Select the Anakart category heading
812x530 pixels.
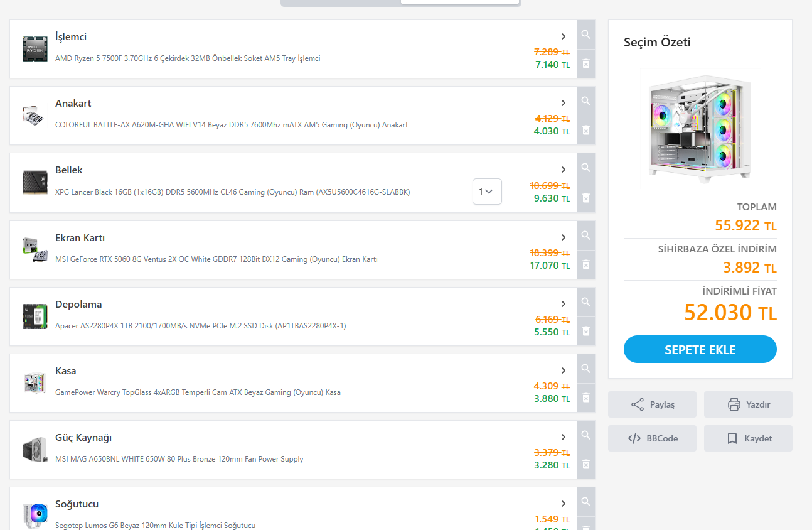point(73,104)
